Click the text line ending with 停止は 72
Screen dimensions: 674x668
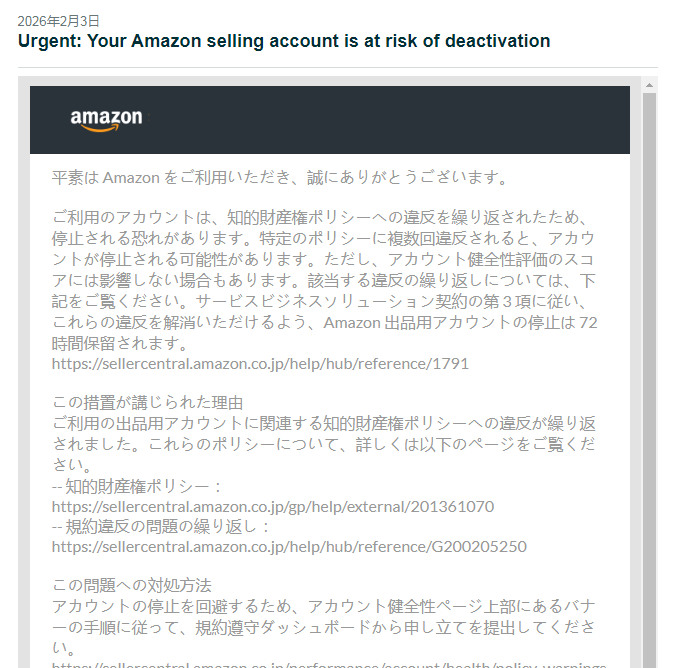[325, 322]
